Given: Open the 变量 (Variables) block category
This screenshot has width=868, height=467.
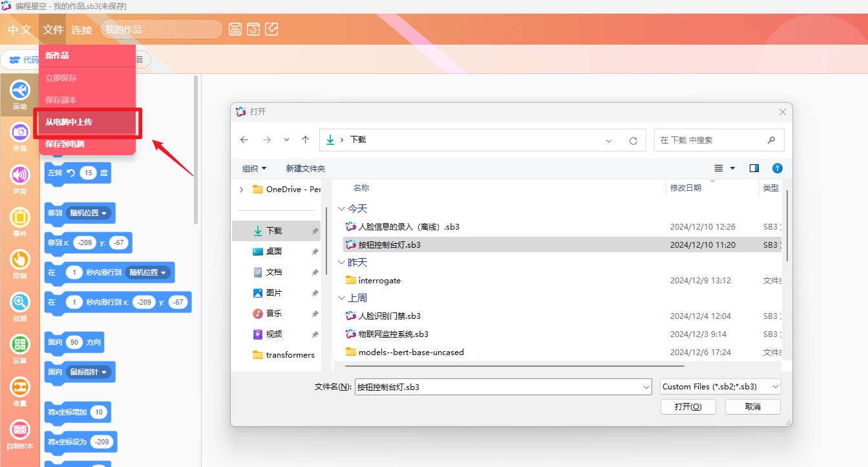Looking at the screenshot, I should 20,387.
